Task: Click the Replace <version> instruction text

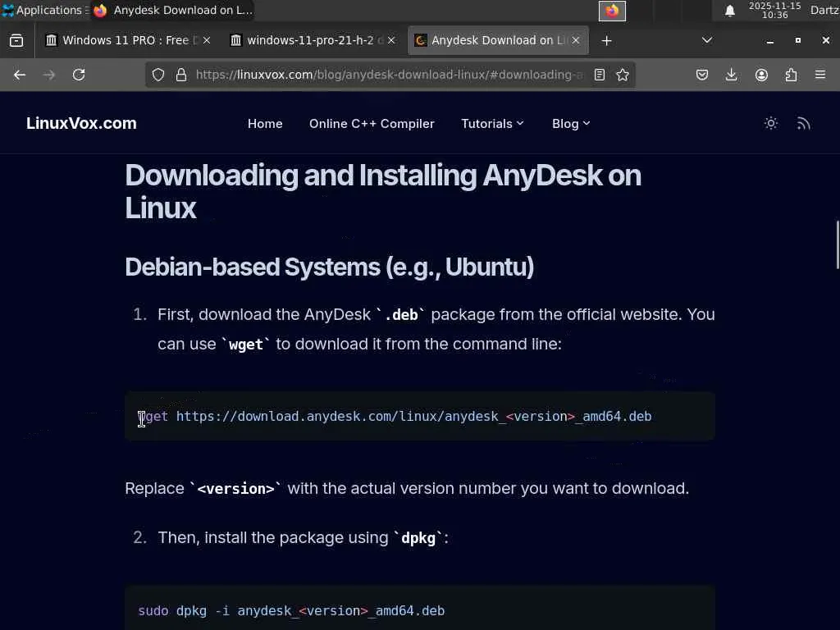Action: click(407, 489)
